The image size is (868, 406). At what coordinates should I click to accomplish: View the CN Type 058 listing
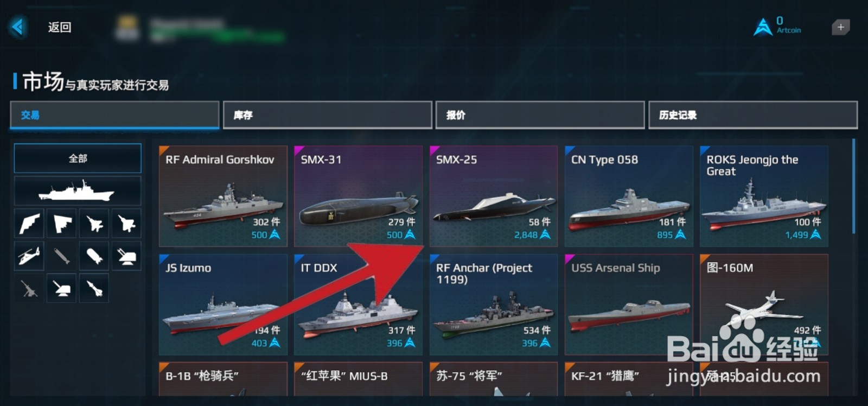click(629, 196)
